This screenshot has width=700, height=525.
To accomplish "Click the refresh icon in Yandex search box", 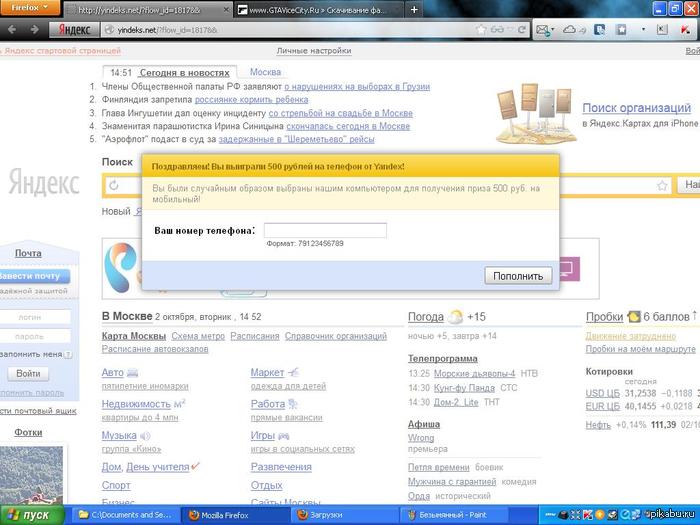I will coord(114,186).
